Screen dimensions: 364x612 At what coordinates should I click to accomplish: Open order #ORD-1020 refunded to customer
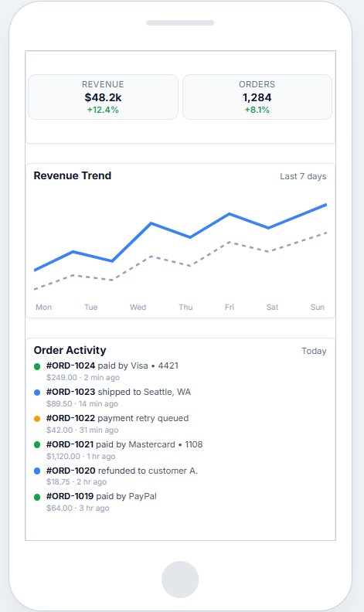pyautogui.click(x=122, y=471)
